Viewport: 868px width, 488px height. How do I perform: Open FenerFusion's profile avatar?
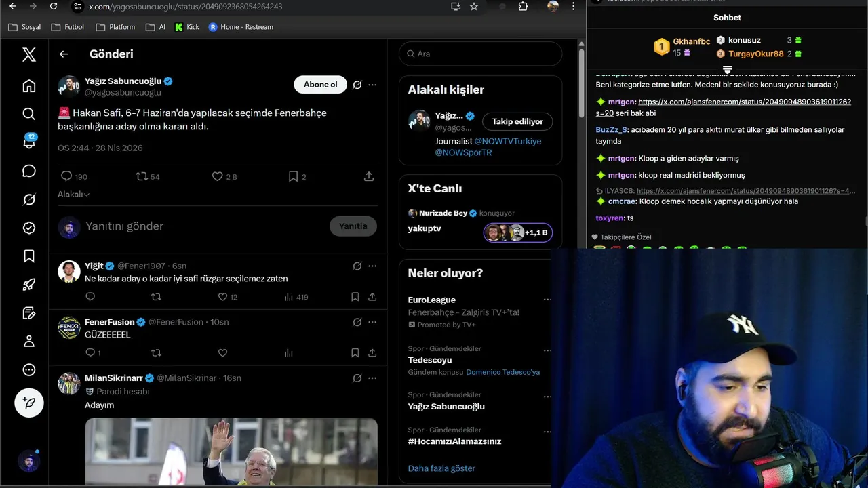pos(69,327)
